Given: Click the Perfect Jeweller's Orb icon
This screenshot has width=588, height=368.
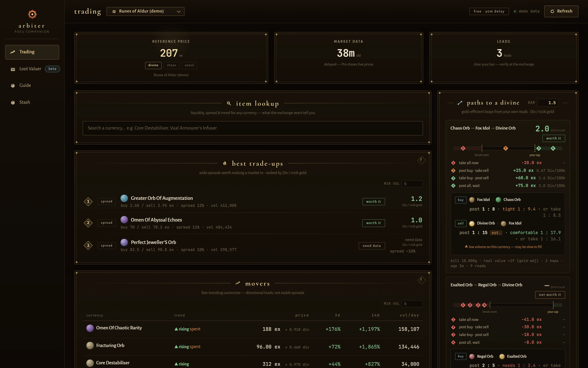Looking at the screenshot, I should [x=124, y=242].
